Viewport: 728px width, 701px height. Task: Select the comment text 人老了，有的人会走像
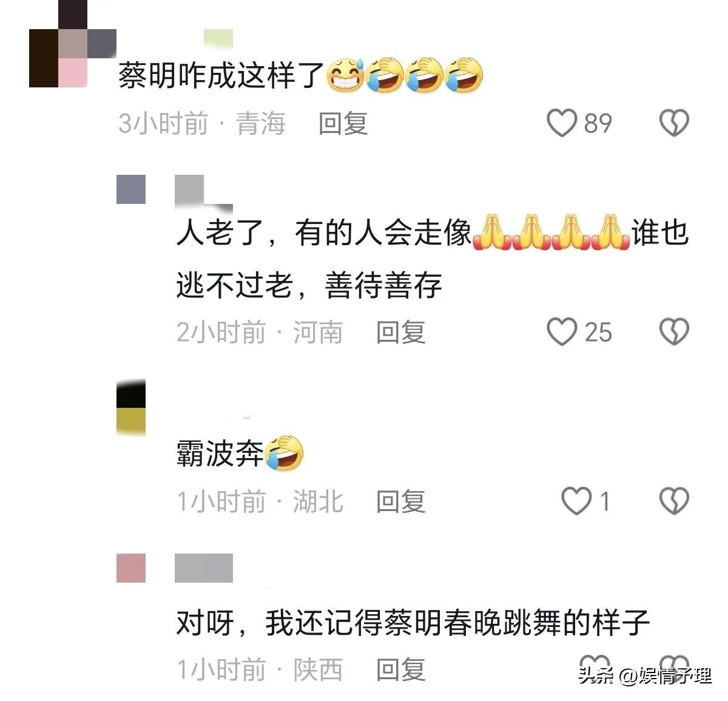(324, 233)
